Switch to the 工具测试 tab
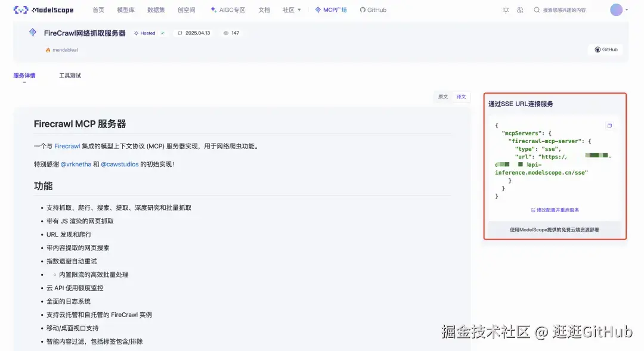This screenshot has height=351, width=644. point(70,76)
